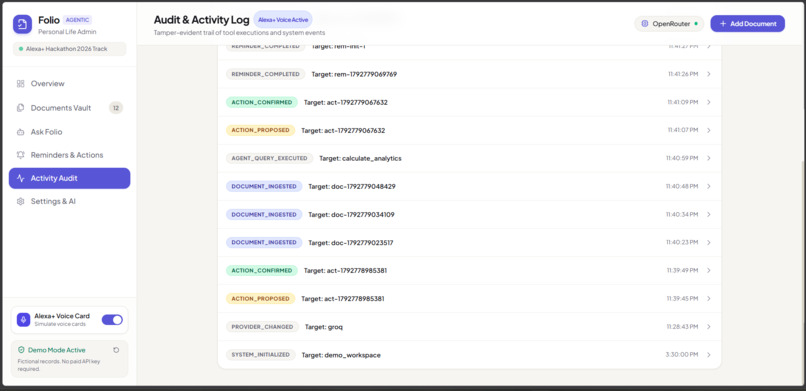Click the AGENTIC badge next to Folio
This screenshot has width=806, height=391.
point(78,20)
